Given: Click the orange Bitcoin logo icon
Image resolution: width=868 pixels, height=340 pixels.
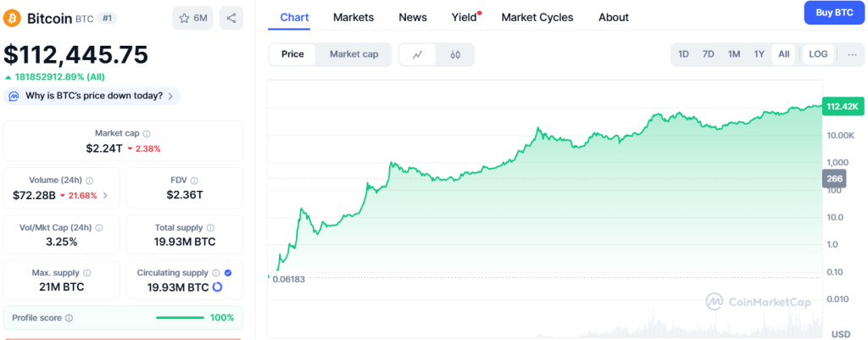Looking at the screenshot, I should tap(14, 18).
